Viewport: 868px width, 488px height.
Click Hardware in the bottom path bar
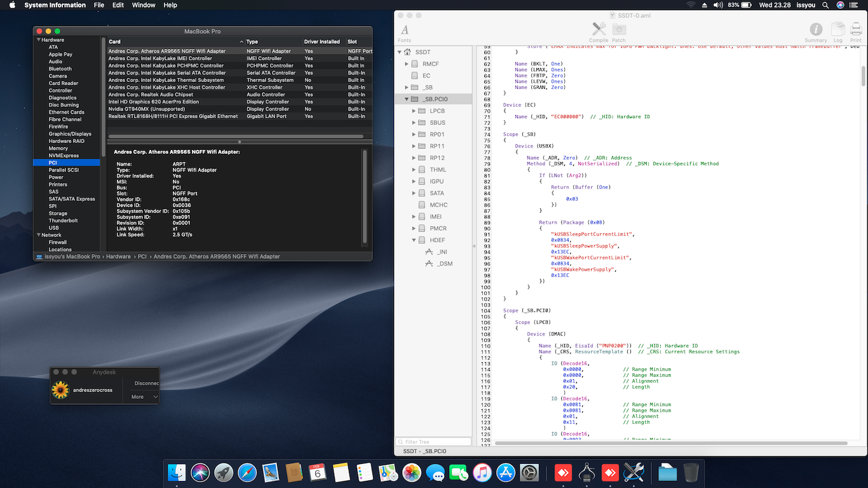119,257
